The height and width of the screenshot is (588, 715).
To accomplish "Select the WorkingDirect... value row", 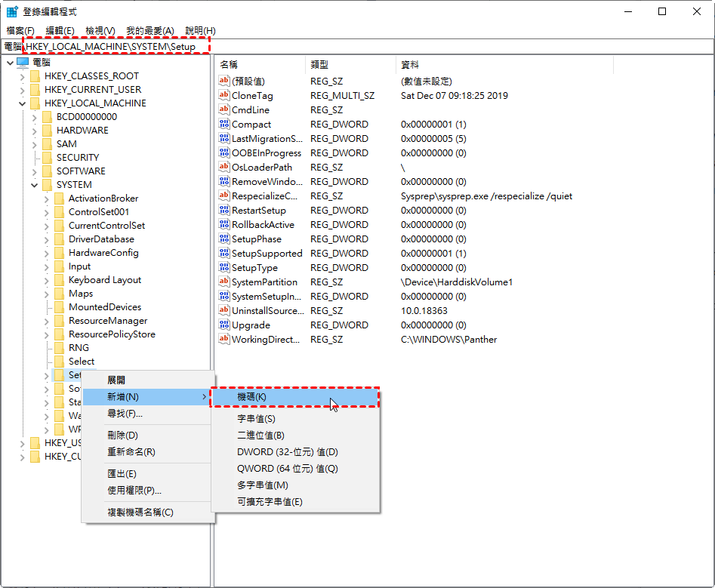I will click(x=266, y=340).
